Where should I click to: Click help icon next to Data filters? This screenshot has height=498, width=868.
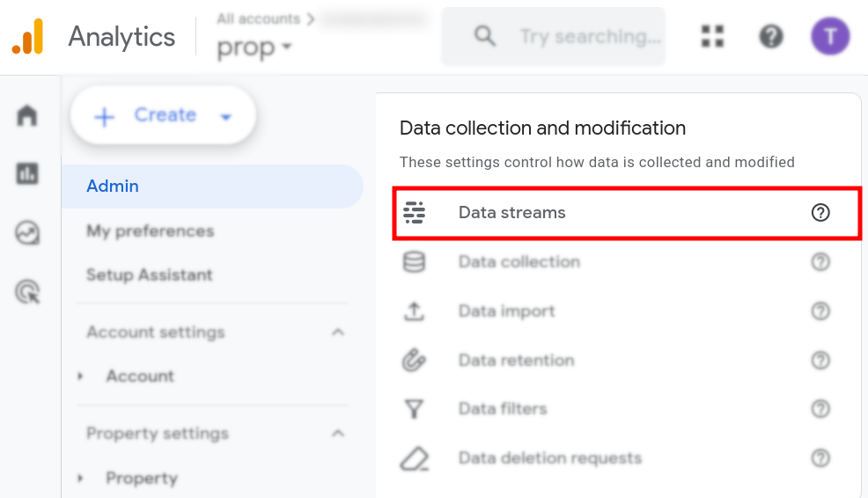coord(820,408)
